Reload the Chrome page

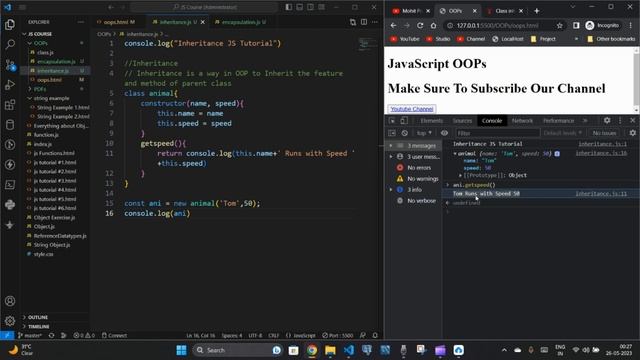coord(420,25)
